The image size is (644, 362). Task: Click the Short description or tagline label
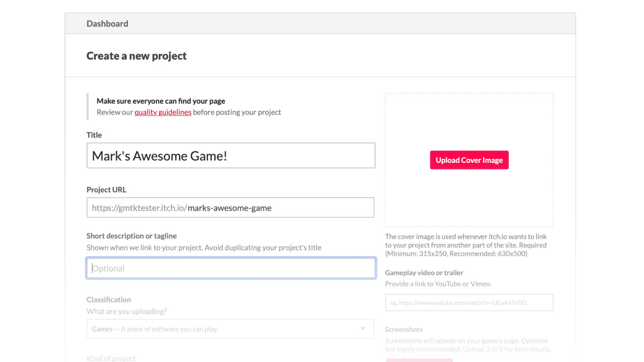[x=132, y=236]
